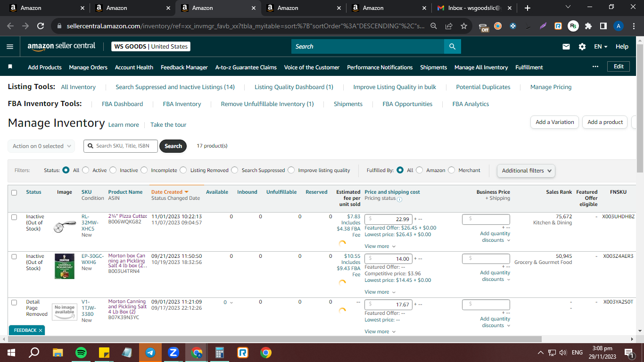Open Search Suppressed and Inactive Listings (14)

pos(175,87)
